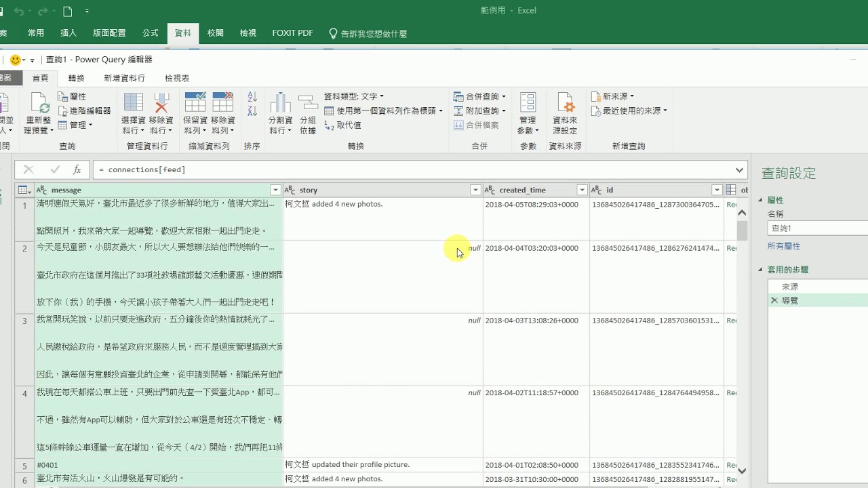
Task: Open created_time column filter dropdown
Action: pyautogui.click(x=582, y=190)
